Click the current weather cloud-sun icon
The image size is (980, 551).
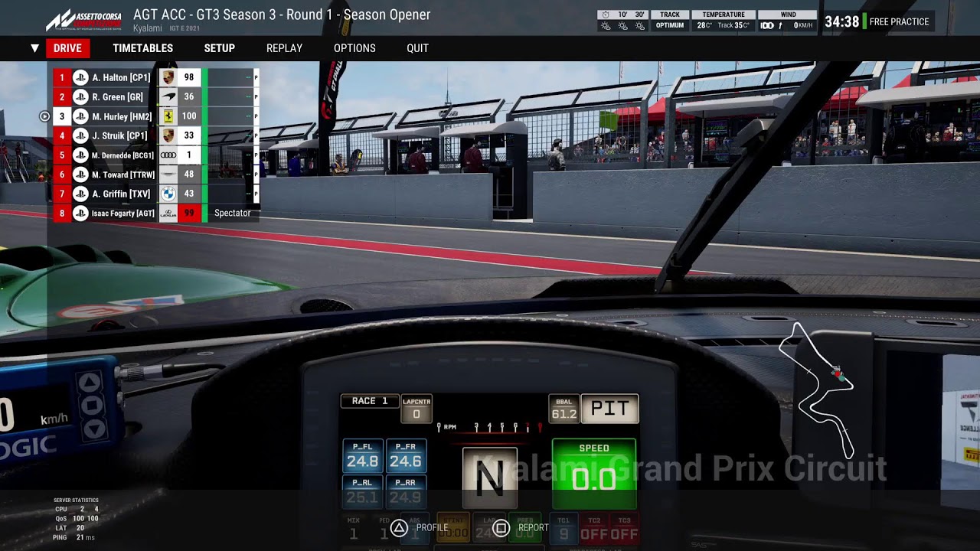click(x=606, y=26)
